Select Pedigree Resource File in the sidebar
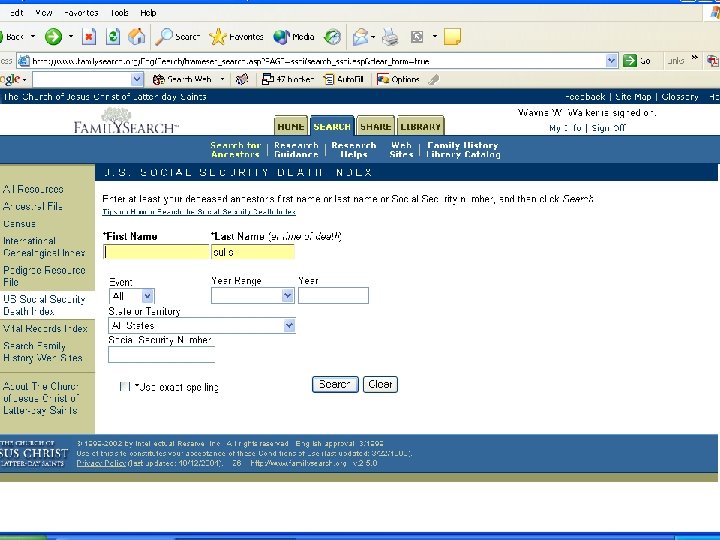720x540 pixels. (x=44, y=276)
